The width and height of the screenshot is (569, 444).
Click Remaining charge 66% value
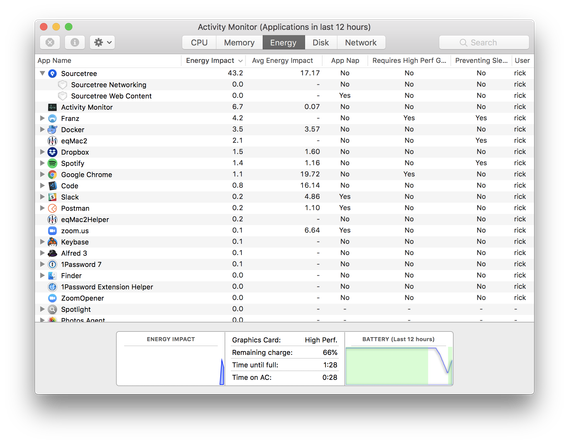click(330, 352)
